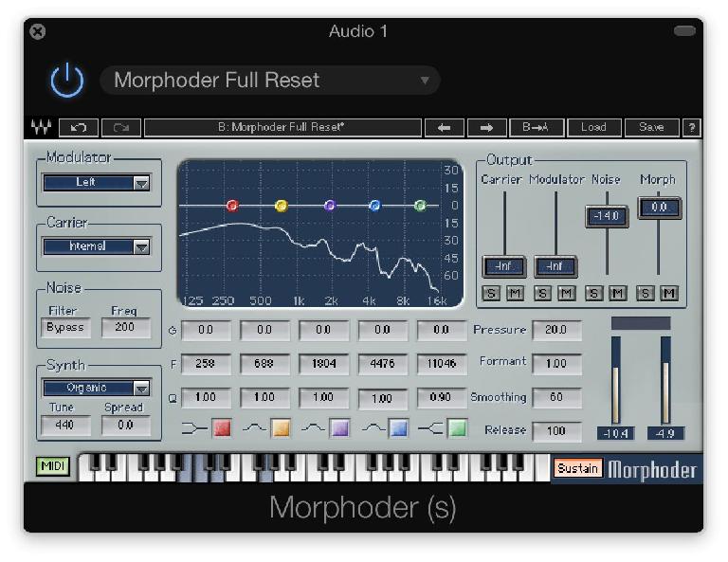
Task: Click the high shelf filter type icon
Action: (x=431, y=428)
